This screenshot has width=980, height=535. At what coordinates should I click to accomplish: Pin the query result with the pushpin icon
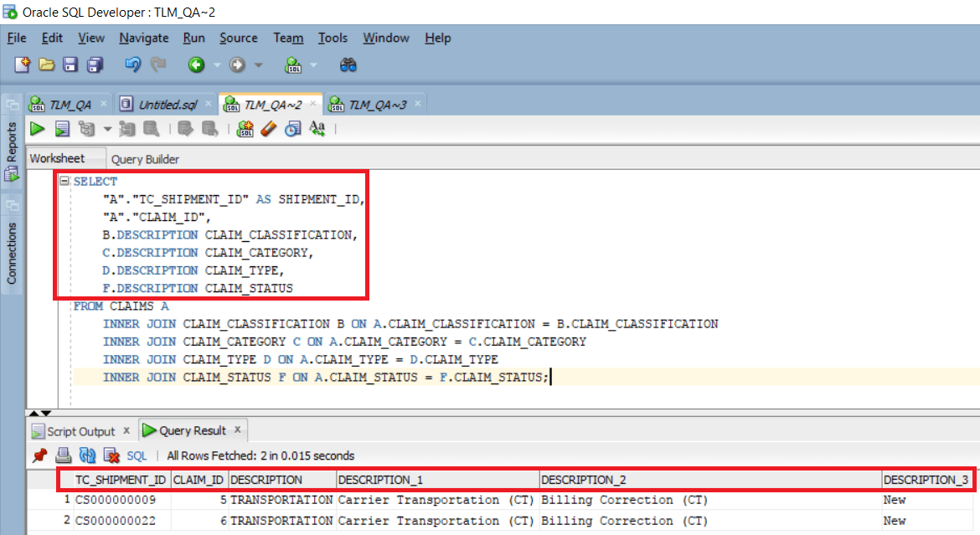(40, 455)
